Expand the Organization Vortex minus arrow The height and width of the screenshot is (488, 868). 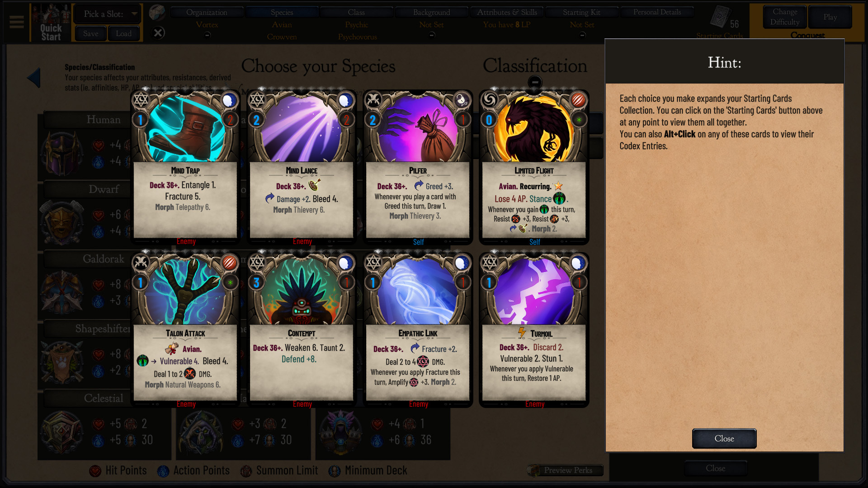(207, 35)
